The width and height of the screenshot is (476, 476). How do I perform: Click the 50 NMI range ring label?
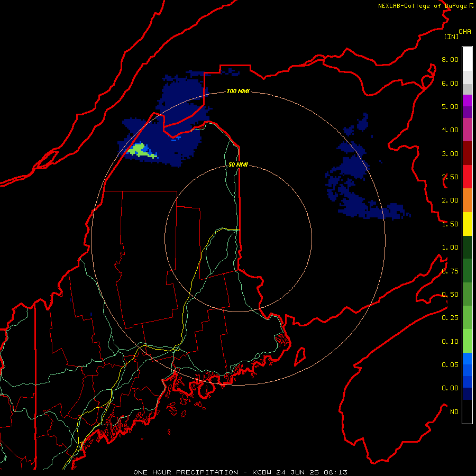point(238,164)
